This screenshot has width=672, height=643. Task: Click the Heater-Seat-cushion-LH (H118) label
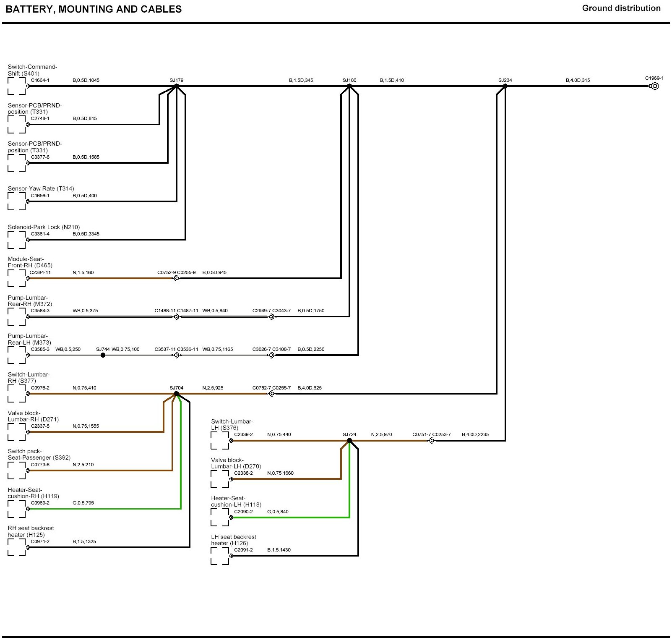point(236,501)
